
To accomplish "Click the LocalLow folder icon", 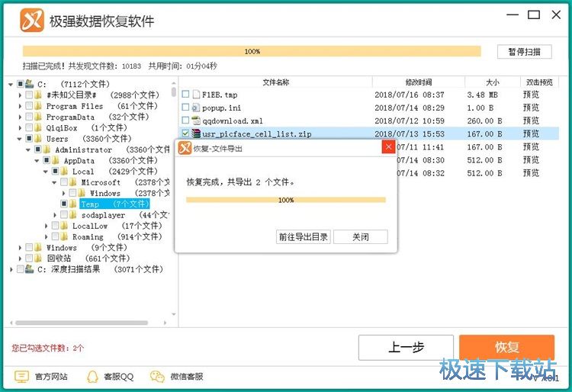I will point(64,226).
